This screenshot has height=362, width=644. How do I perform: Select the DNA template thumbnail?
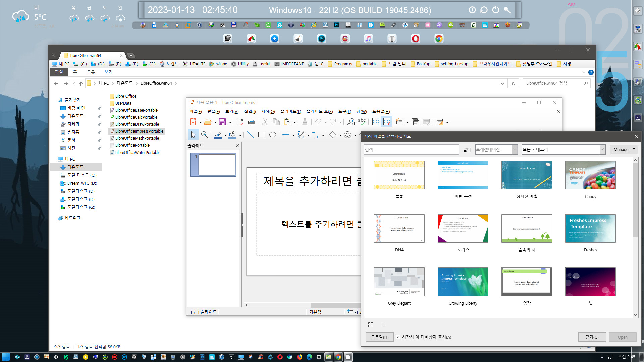point(399,228)
